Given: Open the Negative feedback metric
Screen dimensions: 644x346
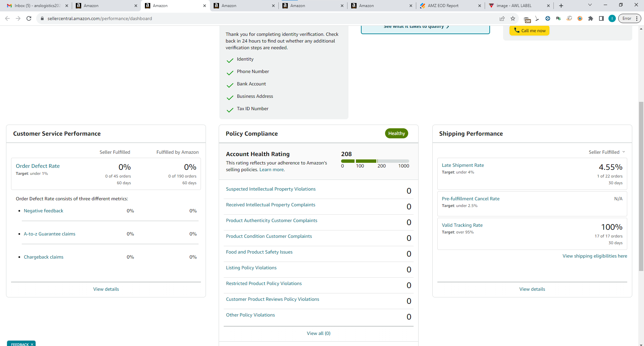Looking at the screenshot, I should point(43,211).
